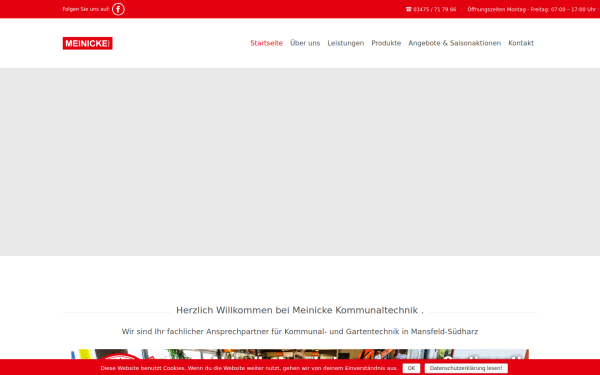Click the MEINICKE logo

click(x=88, y=43)
